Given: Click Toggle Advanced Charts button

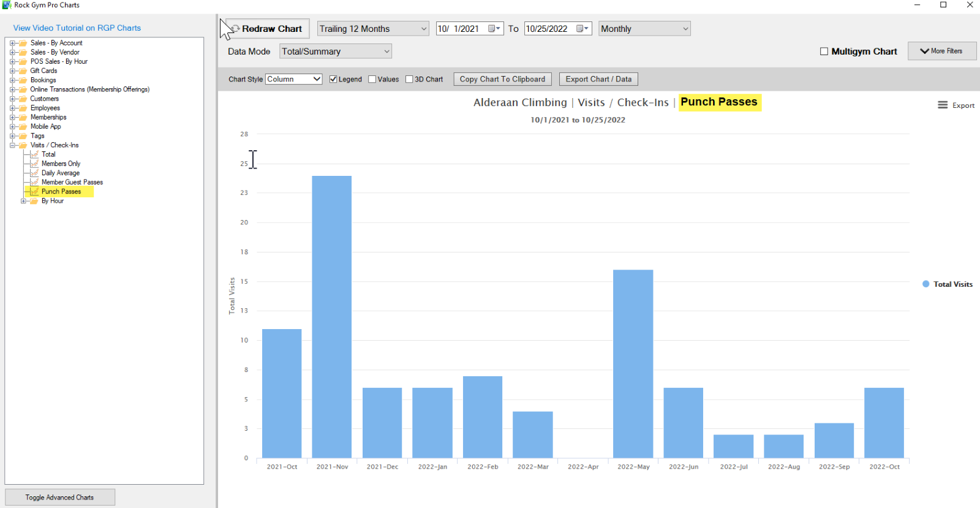Looking at the screenshot, I should point(59,497).
